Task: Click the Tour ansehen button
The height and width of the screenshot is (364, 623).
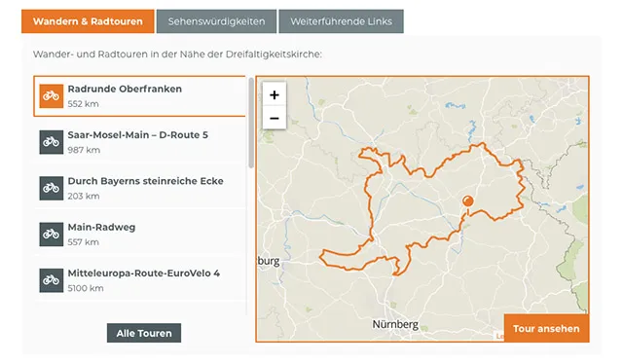Action: pyautogui.click(x=546, y=328)
